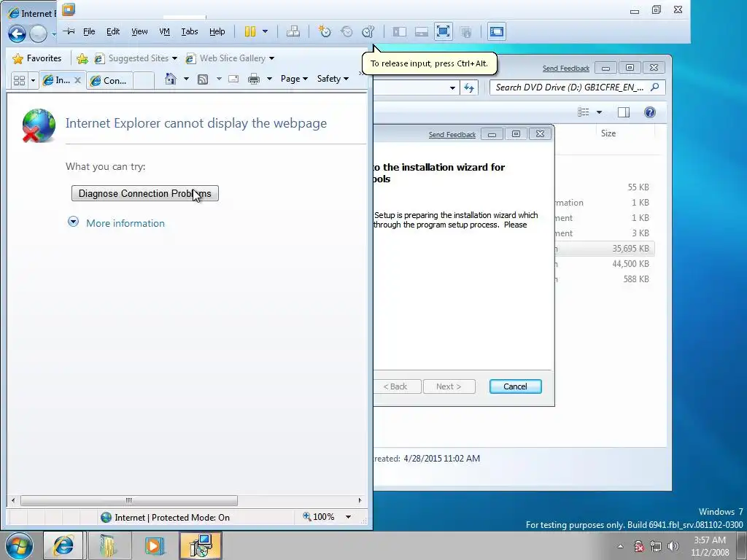Go back in Internet Explorer

18,34
